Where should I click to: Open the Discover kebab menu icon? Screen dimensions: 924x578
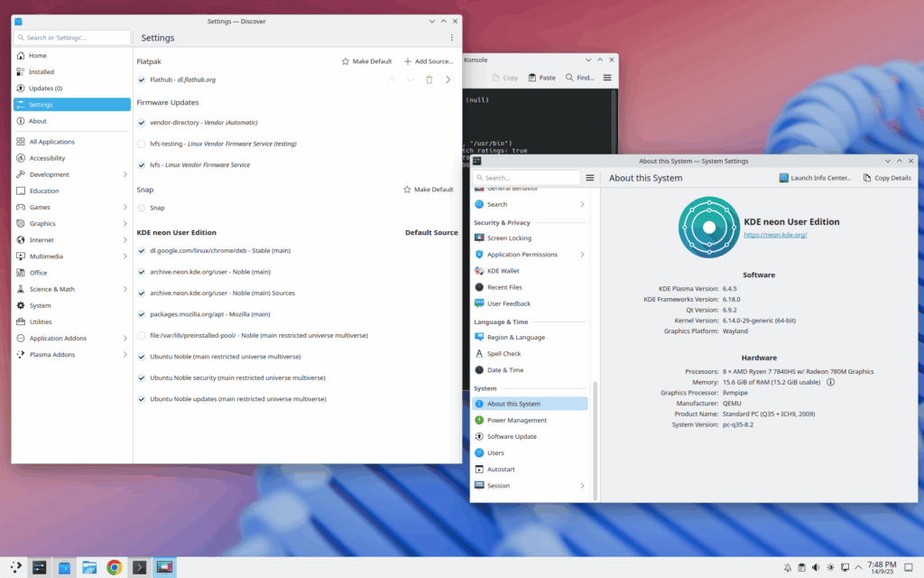(452, 38)
